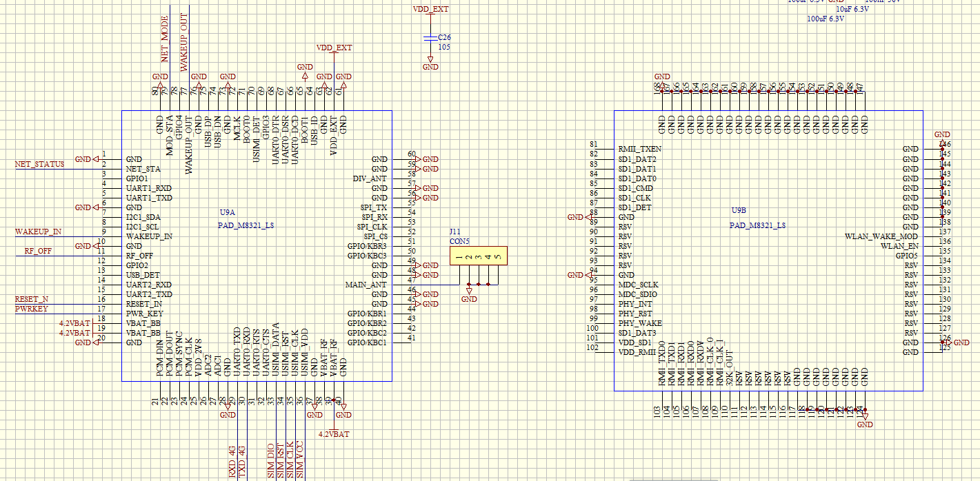Image resolution: width=980 pixels, height=481 pixels.
Task: Click the MAIN_ANT pin label on U9A
Action: (367, 285)
